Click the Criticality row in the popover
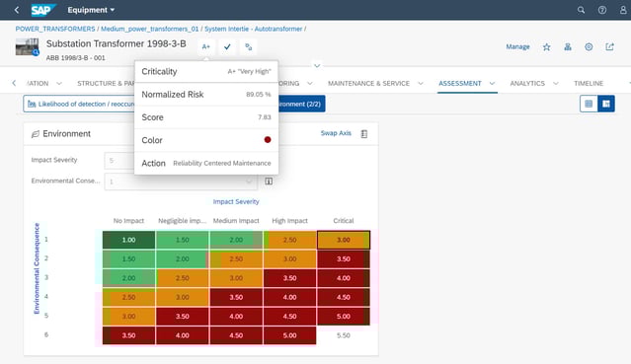631x364 pixels. (x=206, y=72)
